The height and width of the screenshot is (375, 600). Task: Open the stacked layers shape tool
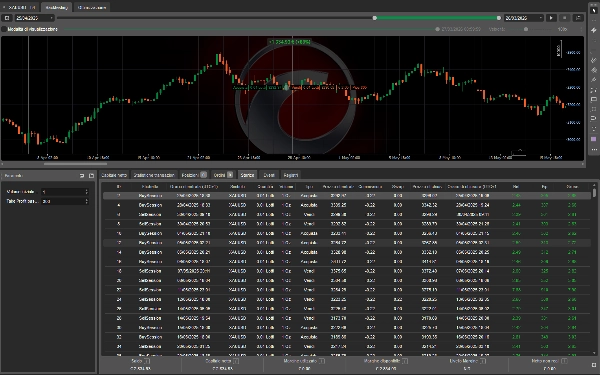click(594, 70)
